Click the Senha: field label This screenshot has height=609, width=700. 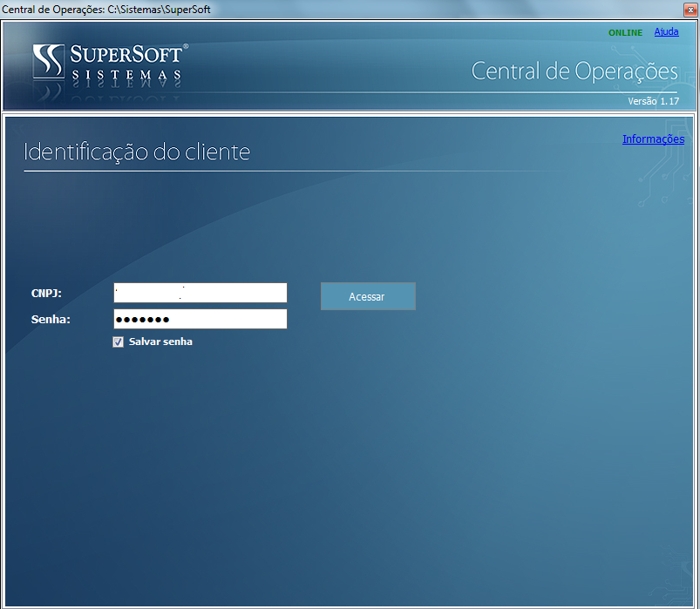51,320
